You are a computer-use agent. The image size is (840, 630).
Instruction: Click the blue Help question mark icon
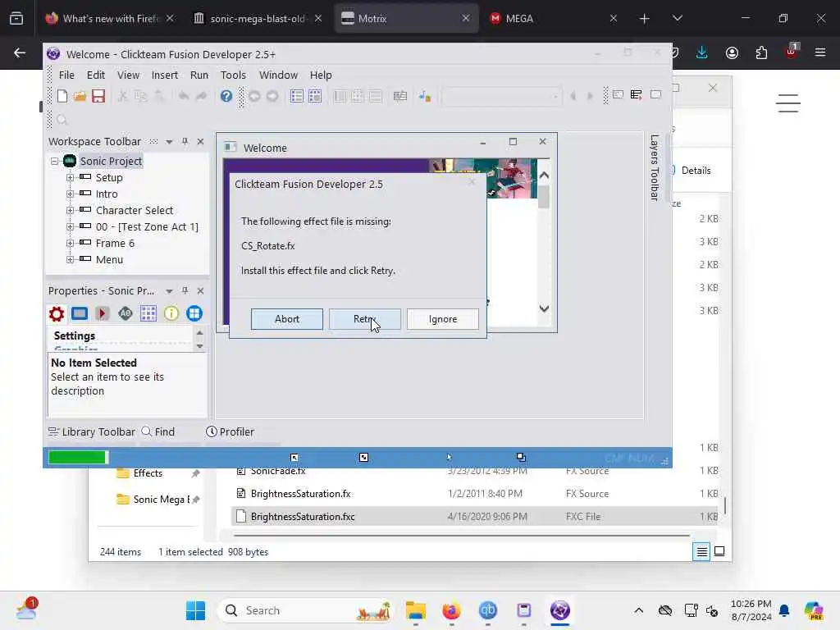226,96
